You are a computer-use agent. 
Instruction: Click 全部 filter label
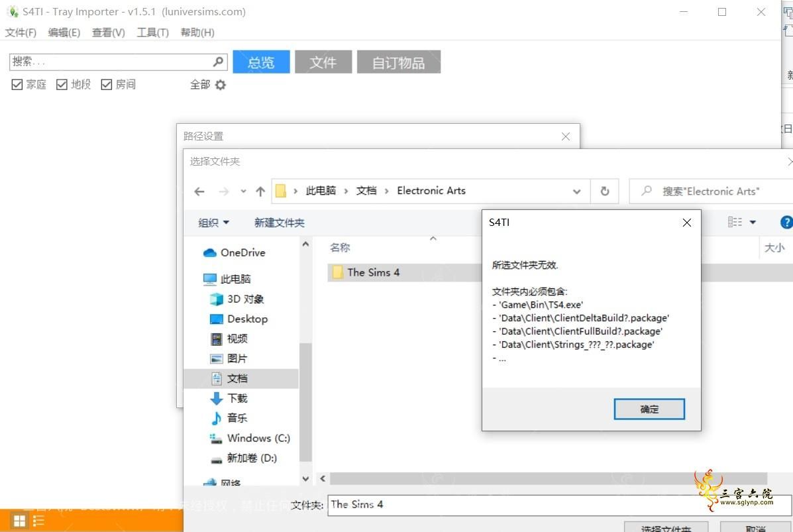[200, 85]
